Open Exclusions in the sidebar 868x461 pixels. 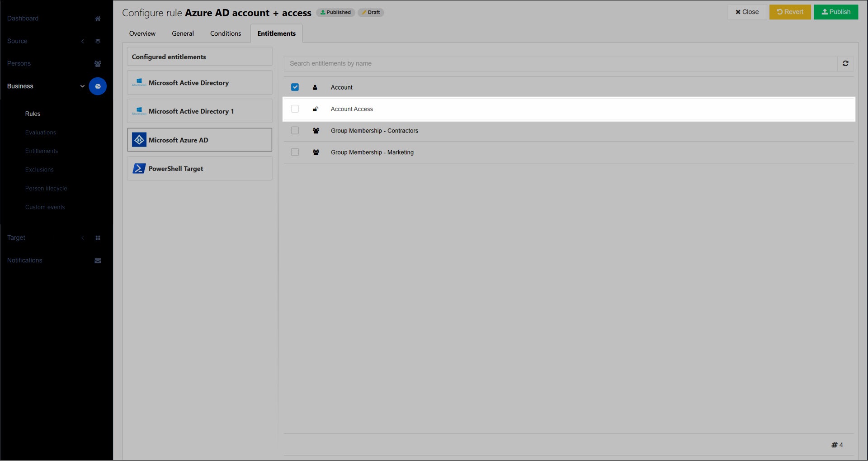39,170
